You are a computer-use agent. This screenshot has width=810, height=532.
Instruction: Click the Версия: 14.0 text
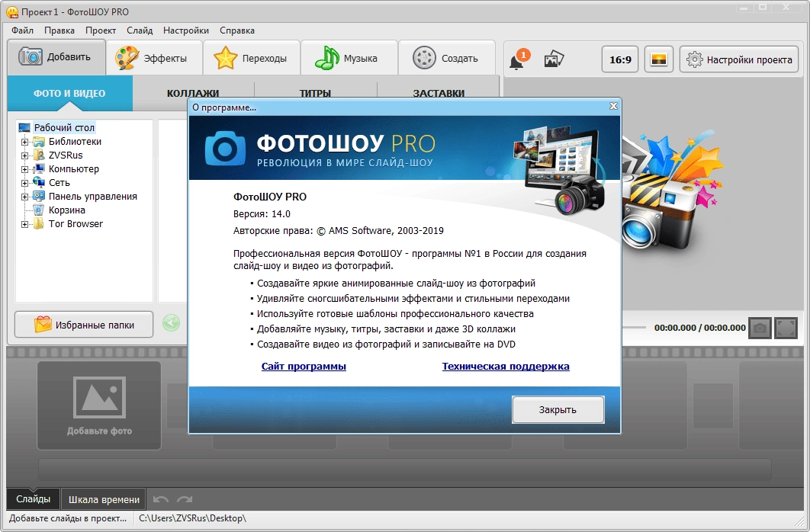point(262,213)
